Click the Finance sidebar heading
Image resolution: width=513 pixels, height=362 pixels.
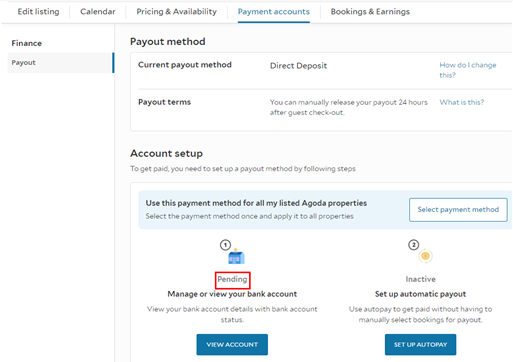(x=27, y=43)
